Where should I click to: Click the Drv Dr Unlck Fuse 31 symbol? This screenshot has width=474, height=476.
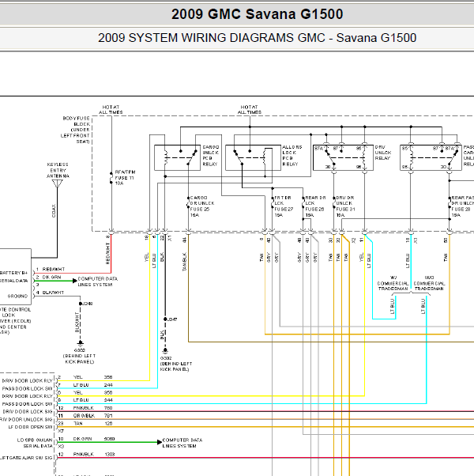pyautogui.click(x=334, y=203)
